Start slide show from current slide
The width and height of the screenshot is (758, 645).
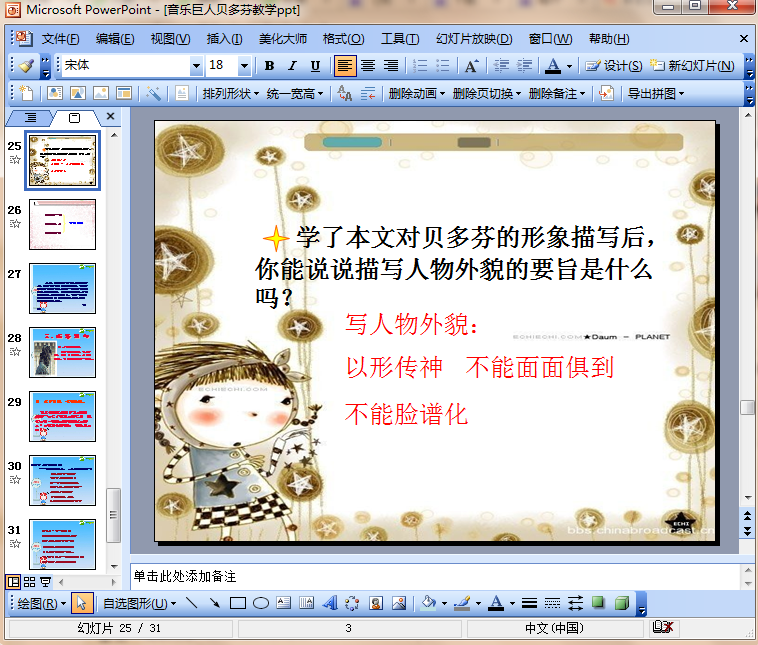tap(45, 582)
